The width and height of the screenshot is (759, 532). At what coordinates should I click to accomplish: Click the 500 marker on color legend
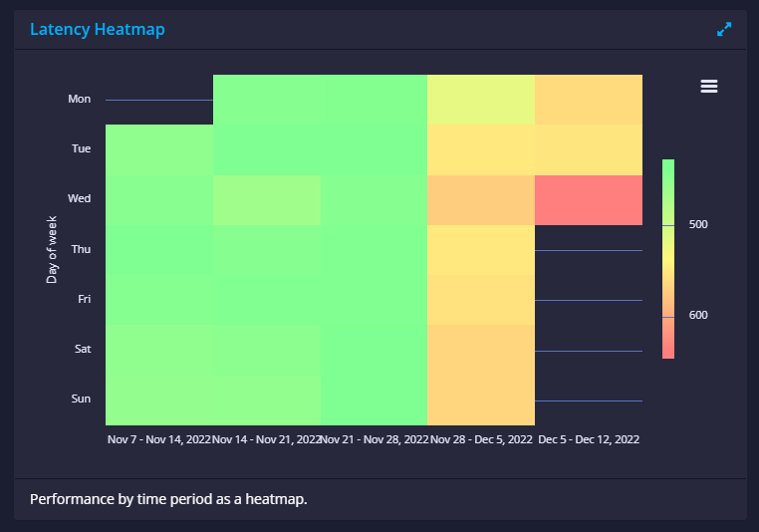point(698,224)
